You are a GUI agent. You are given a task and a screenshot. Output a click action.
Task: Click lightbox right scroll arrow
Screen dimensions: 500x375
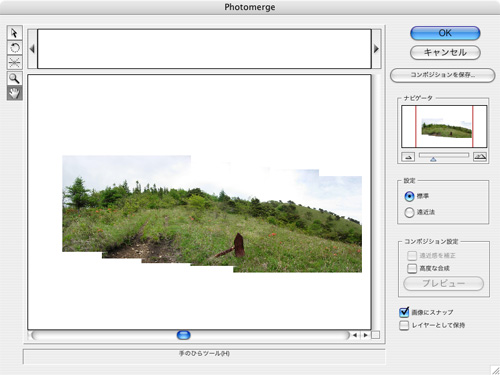tap(376, 49)
